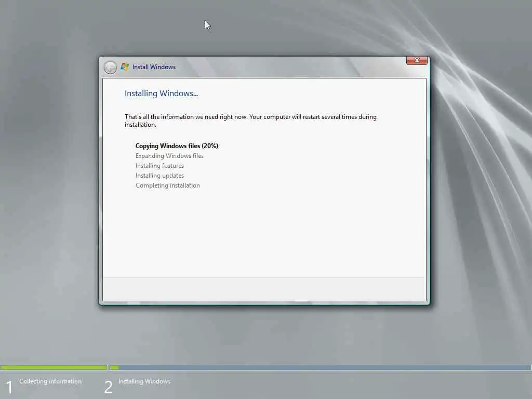The width and height of the screenshot is (532, 399).
Task: Click the Expanding Windows files step
Action: point(170,156)
